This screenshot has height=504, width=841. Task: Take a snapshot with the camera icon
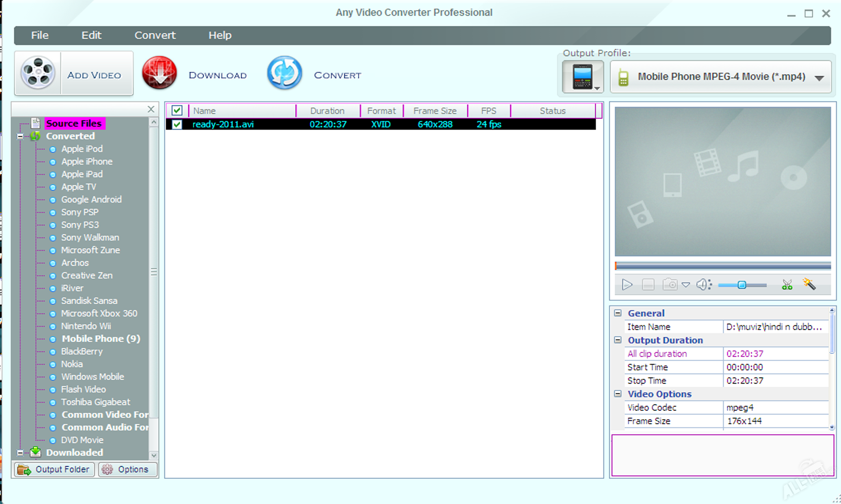click(x=670, y=285)
